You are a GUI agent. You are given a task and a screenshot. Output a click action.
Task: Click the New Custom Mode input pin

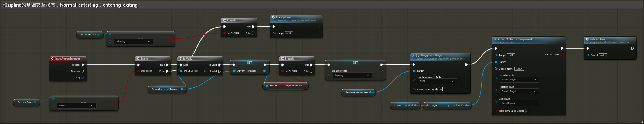click(x=414, y=89)
